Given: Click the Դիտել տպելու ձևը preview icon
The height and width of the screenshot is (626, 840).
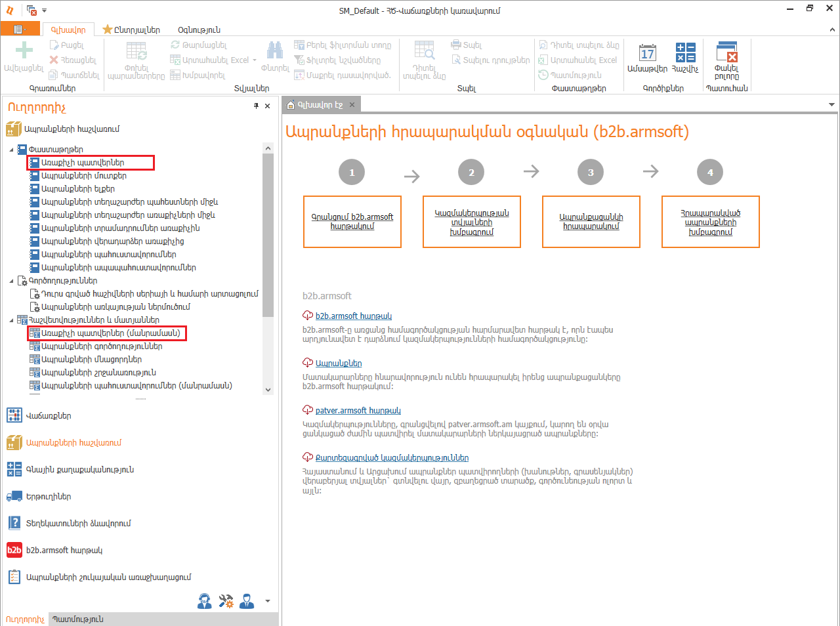Looking at the screenshot, I should click(x=425, y=51).
